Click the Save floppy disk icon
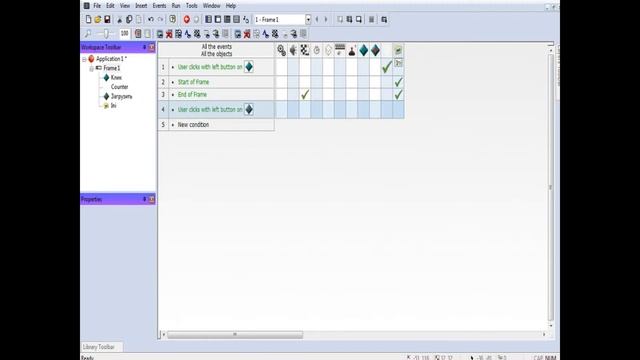 [x=107, y=19]
